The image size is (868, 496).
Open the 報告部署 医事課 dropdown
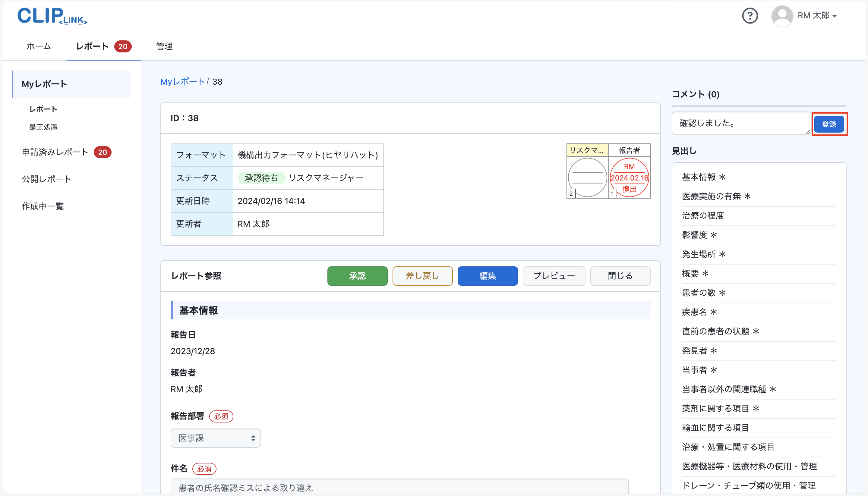pyautogui.click(x=215, y=438)
